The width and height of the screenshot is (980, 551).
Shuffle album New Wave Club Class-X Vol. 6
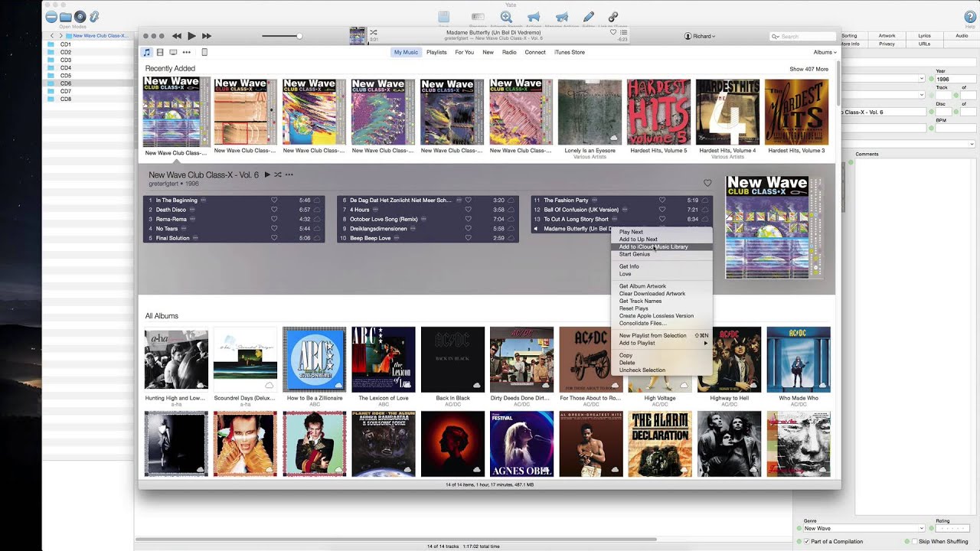click(277, 174)
